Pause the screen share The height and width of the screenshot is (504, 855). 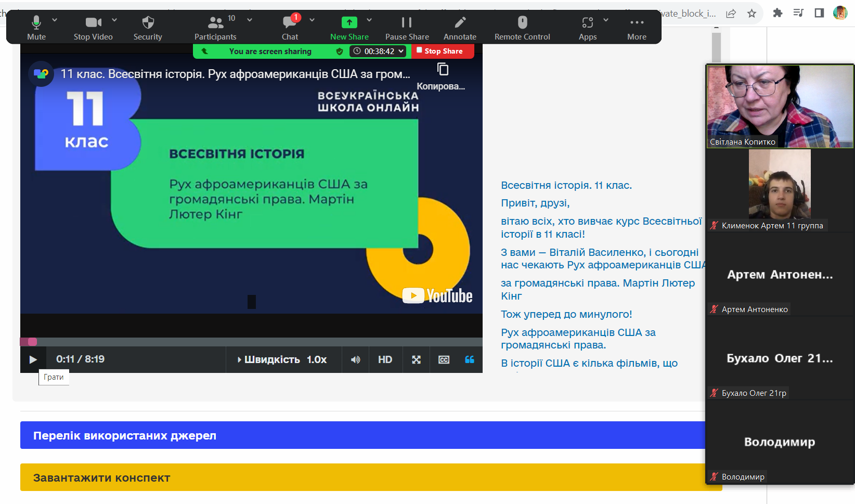[x=407, y=27]
